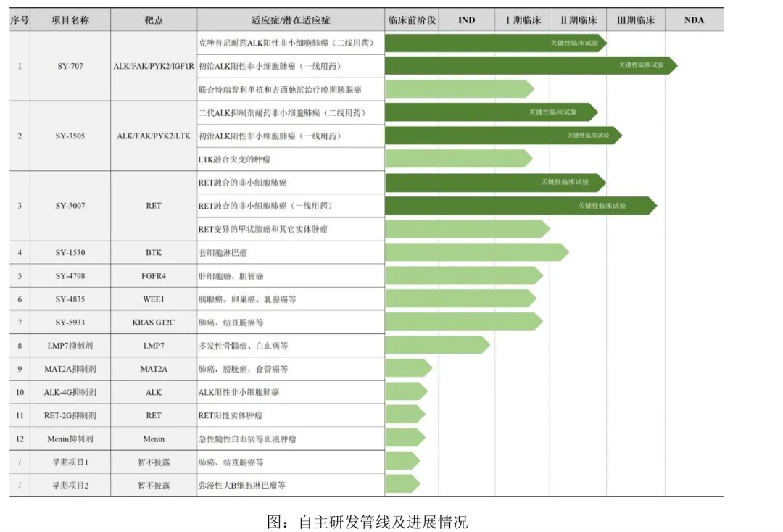Click the 早期项目1 row label
Viewport: 783px width, 532px height.
tap(70, 462)
